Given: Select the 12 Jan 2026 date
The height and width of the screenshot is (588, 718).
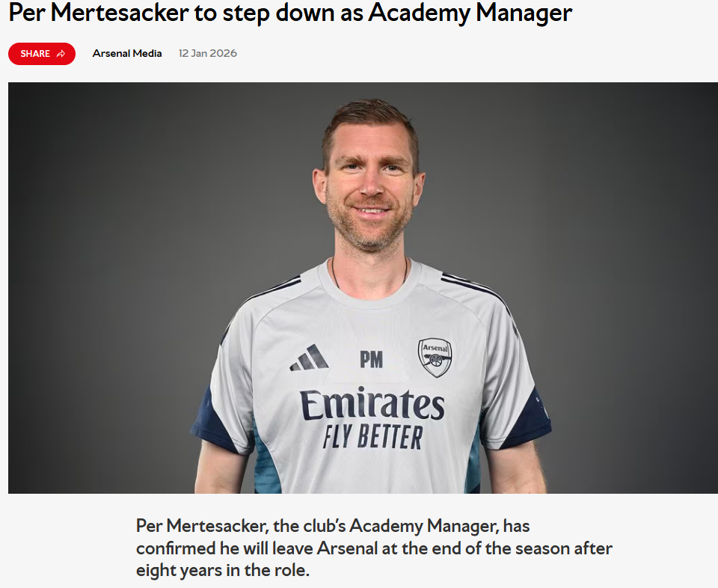Looking at the screenshot, I should coord(207,53).
